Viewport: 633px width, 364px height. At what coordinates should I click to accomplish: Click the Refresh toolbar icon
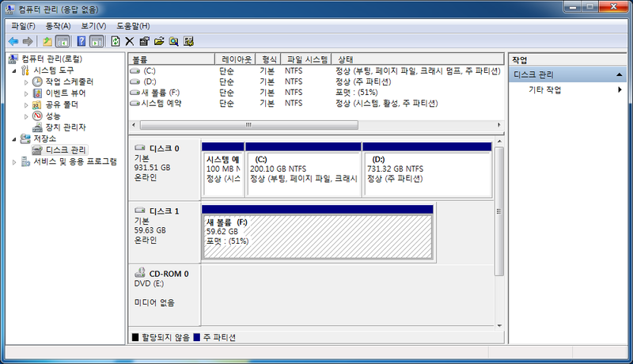coord(116,41)
